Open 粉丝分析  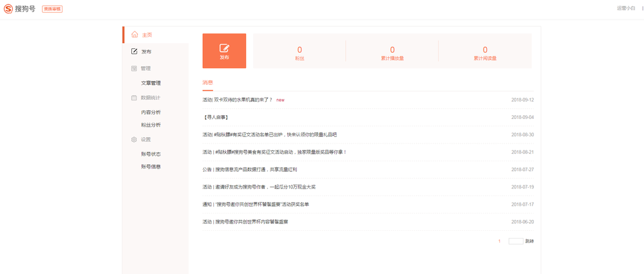(151, 125)
